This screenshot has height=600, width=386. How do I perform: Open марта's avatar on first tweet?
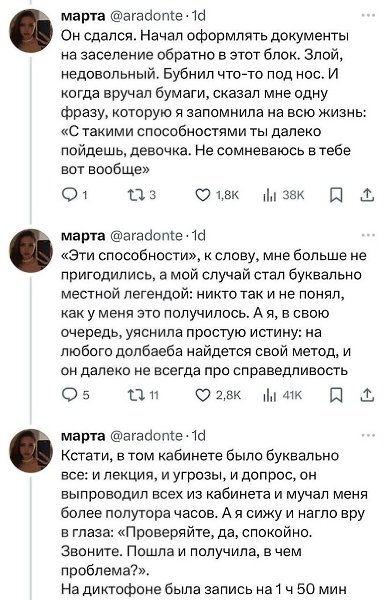[31, 30]
